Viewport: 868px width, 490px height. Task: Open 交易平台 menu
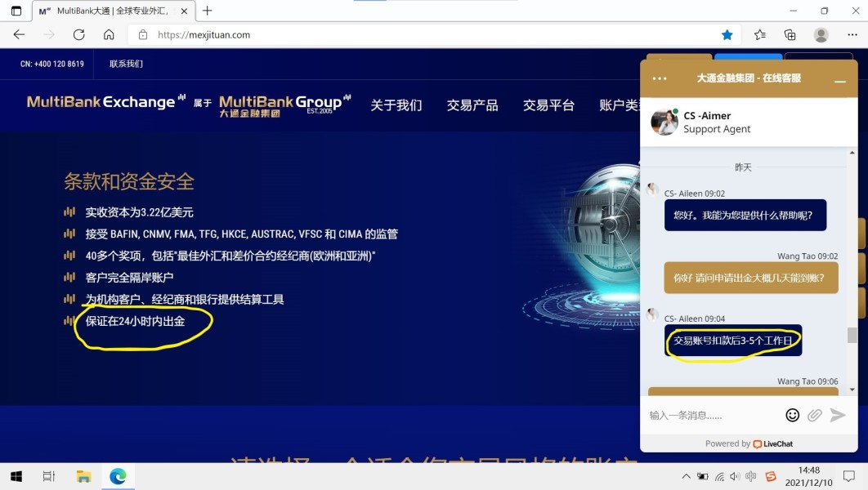pyautogui.click(x=548, y=105)
